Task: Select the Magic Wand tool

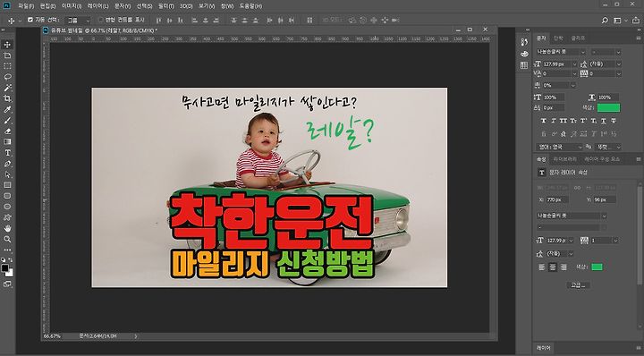Action: 7,88
